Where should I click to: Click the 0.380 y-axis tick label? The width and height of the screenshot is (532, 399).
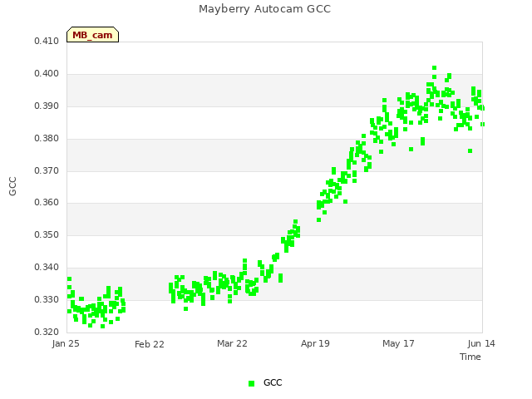point(47,139)
